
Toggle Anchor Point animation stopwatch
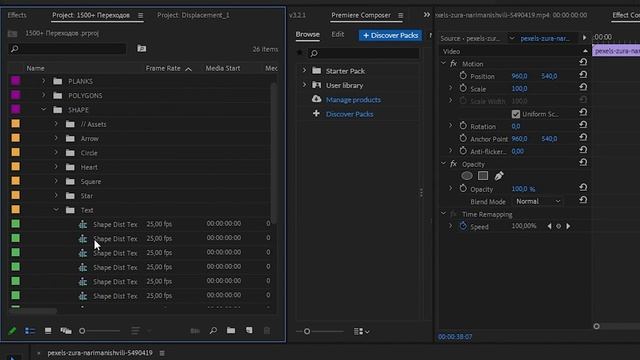tap(463, 139)
